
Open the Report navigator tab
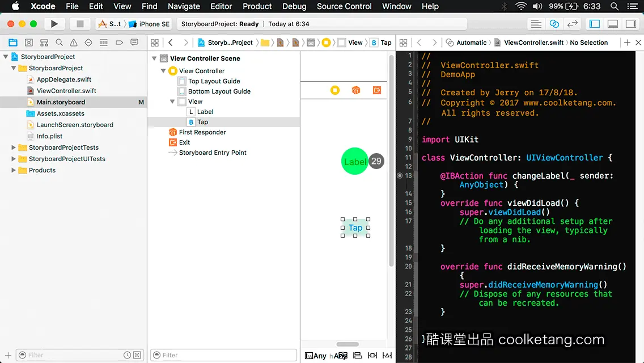134,43
